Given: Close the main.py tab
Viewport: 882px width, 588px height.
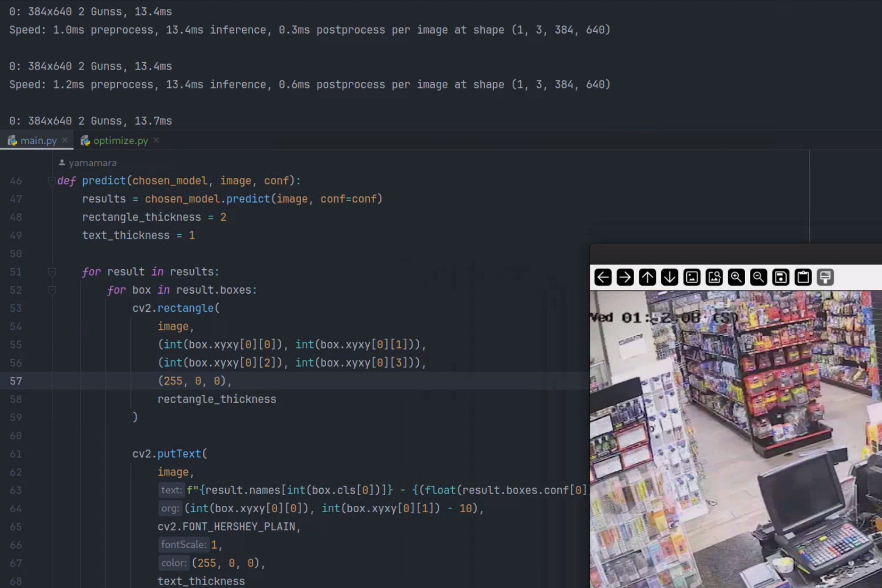Looking at the screenshot, I should tap(65, 140).
